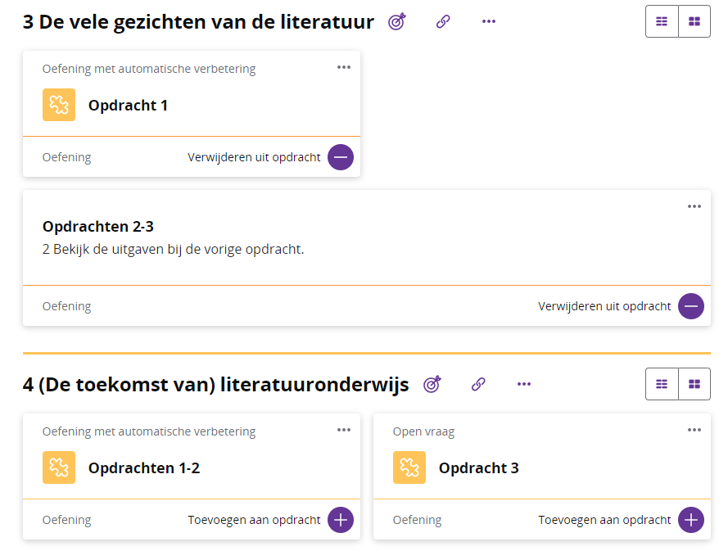Click the puzzle icon of Opdracht 1
The width and height of the screenshot is (728, 560).
pyautogui.click(x=59, y=105)
